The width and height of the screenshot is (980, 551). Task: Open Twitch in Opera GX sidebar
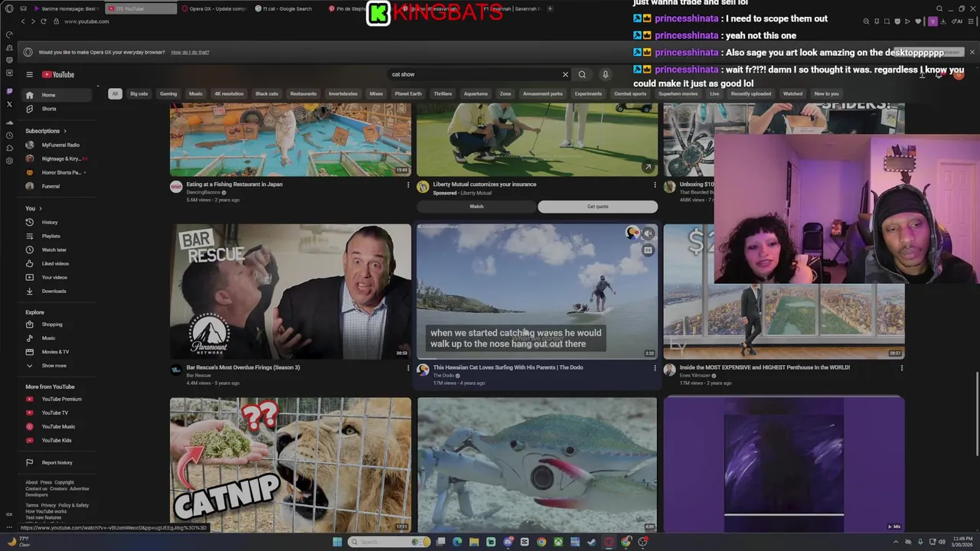(9, 90)
